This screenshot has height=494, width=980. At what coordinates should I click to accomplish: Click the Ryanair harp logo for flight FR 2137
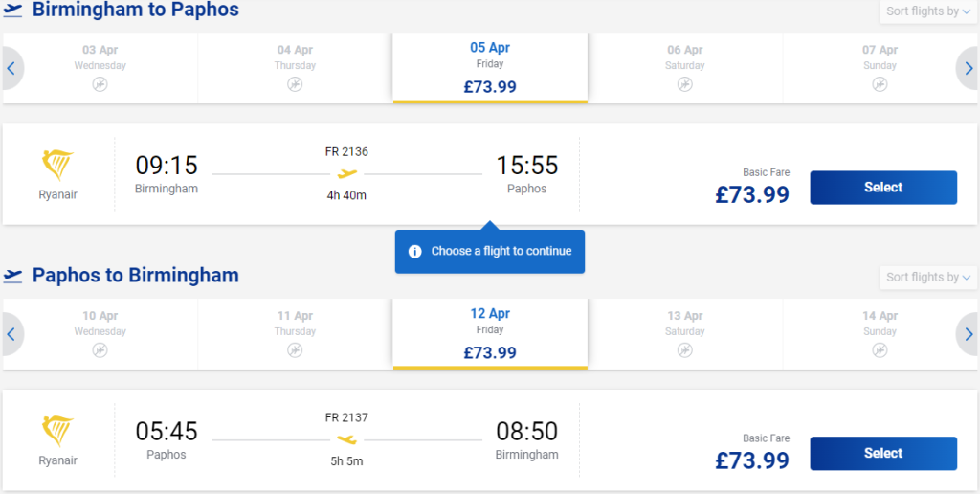[x=57, y=432]
